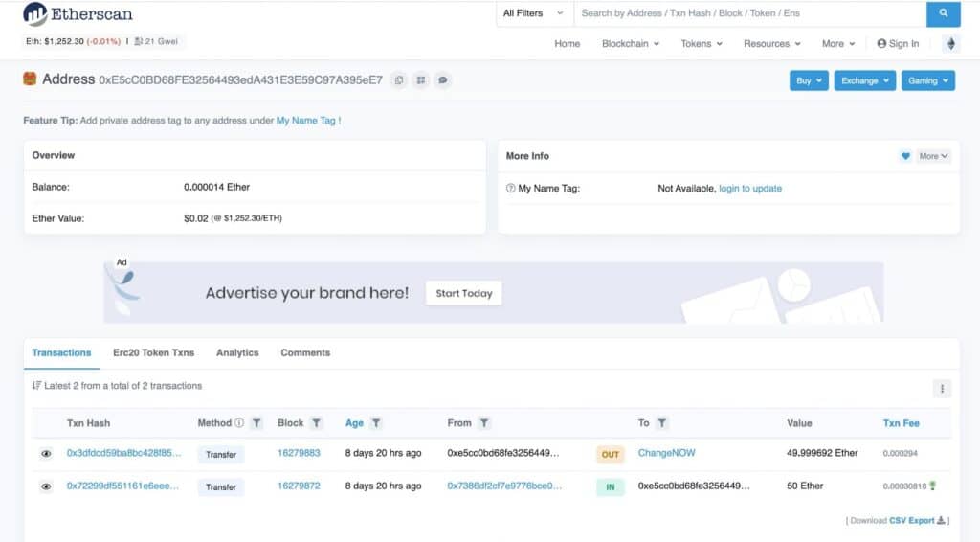This screenshot has height=542, width=980.
Task: Preview transaction 0x72299df5 with the eye icon
Action: tap(46, 486)
